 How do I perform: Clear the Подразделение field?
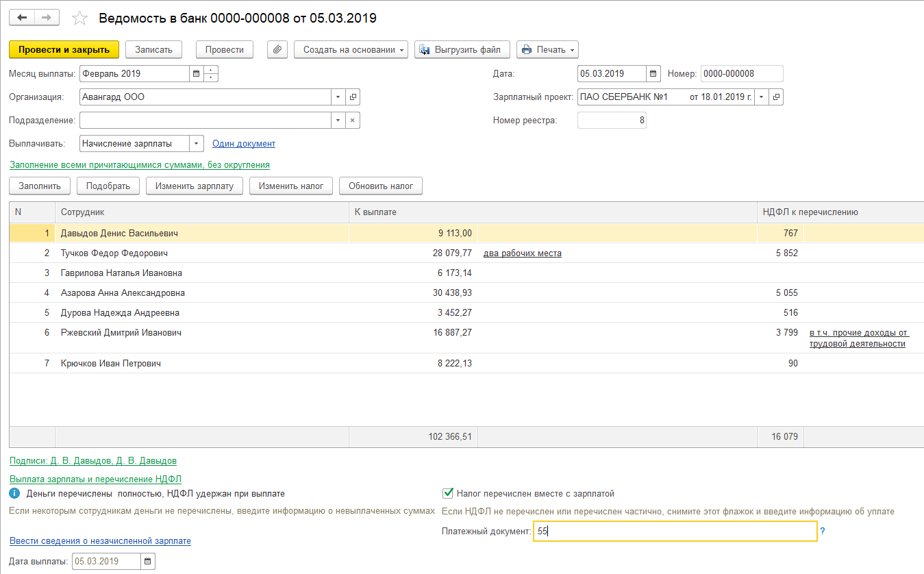pos(352,121)
